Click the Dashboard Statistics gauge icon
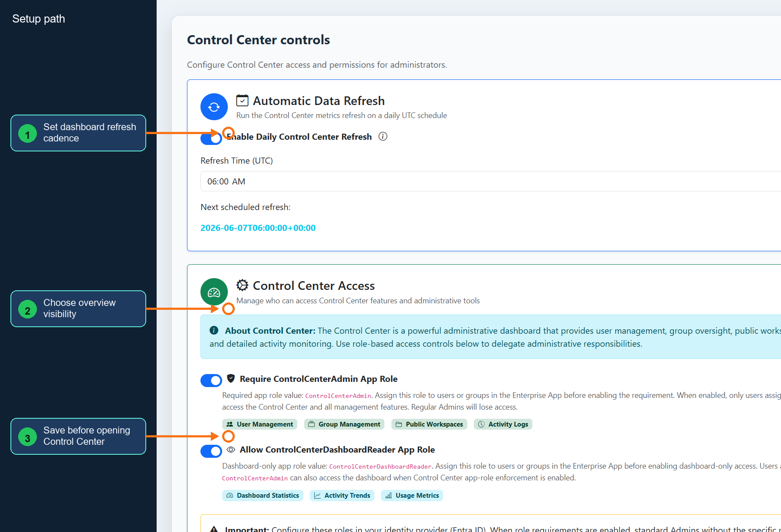Viewport: 781px width, 532px height. [x=230, y=495]
